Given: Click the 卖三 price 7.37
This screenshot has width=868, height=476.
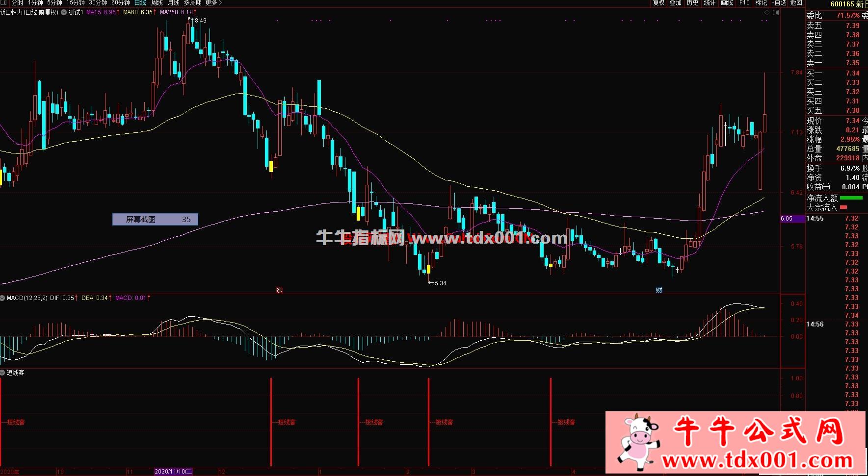Looking at the screenshot, I should point(852,44).
